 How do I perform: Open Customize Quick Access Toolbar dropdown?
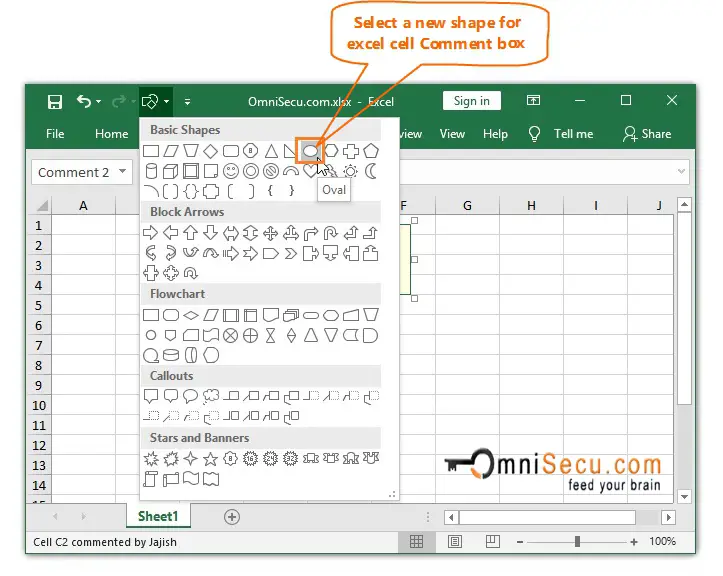point(187,101)
